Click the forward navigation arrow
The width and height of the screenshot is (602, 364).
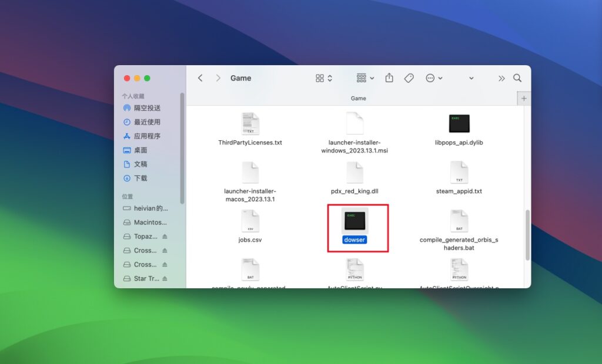pos(219,78)
